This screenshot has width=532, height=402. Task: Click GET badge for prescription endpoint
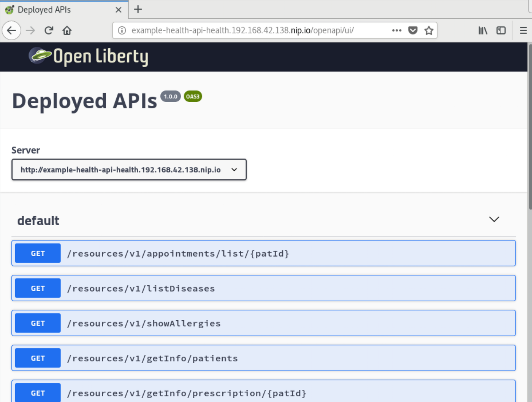[x=38, y=393]
